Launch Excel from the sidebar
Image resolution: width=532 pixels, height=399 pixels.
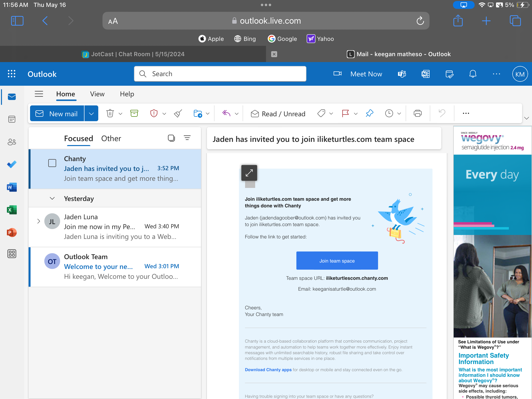pyautogui.click(x=12, y=210)
